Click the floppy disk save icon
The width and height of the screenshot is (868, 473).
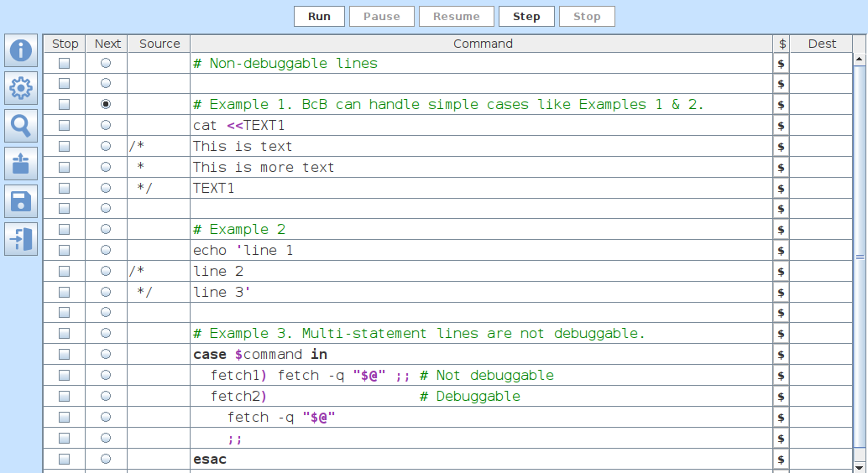pos(21,200)
